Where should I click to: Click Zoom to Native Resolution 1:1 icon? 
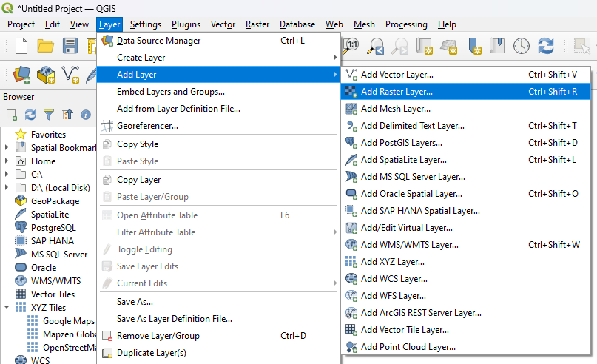point(351,46)
